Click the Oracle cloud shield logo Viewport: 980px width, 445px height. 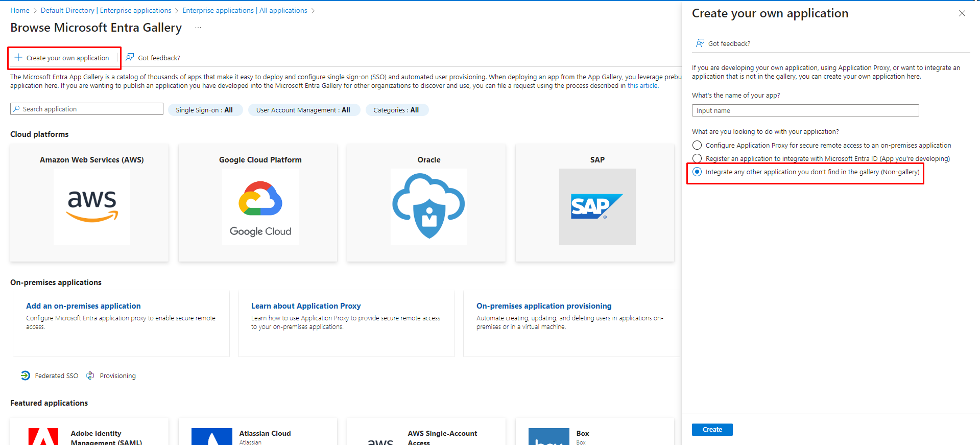tap(429, 207)
